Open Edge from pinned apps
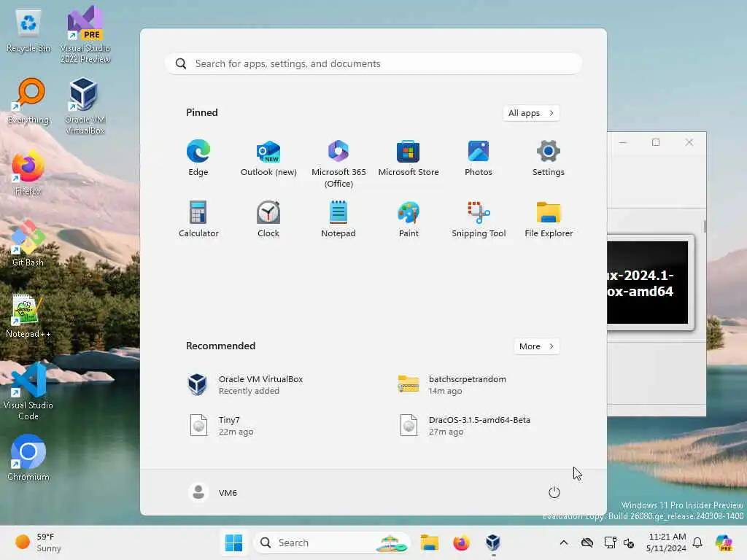 point(198,158)
